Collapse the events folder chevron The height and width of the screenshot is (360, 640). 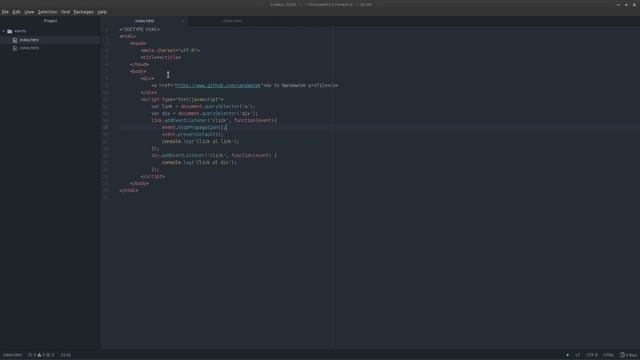[4, 31]
